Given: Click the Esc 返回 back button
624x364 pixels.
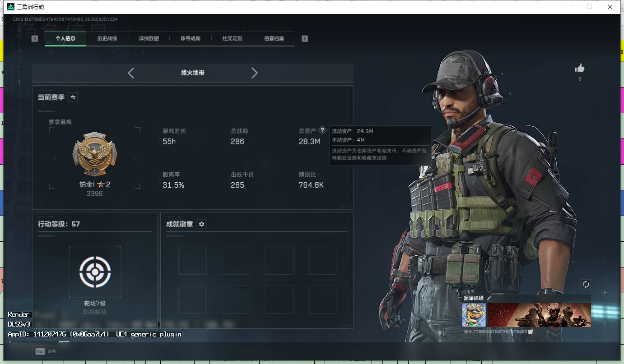Looking at the screenshot, I should click(46, 351).
